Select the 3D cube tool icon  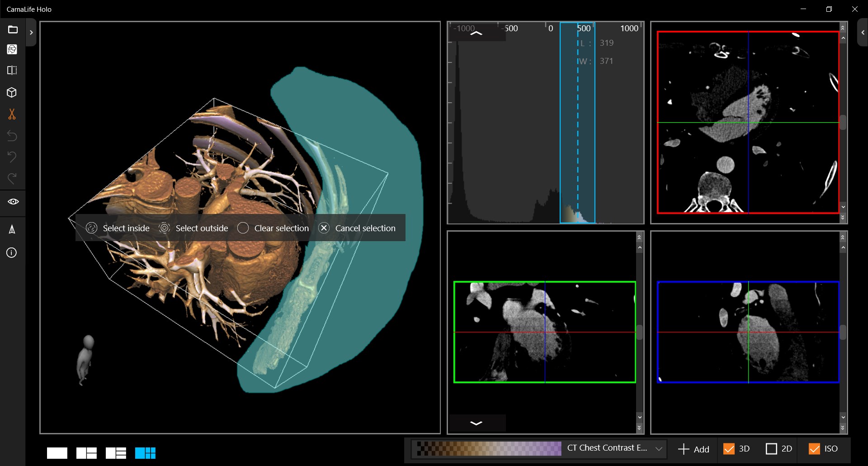(12, 92)
